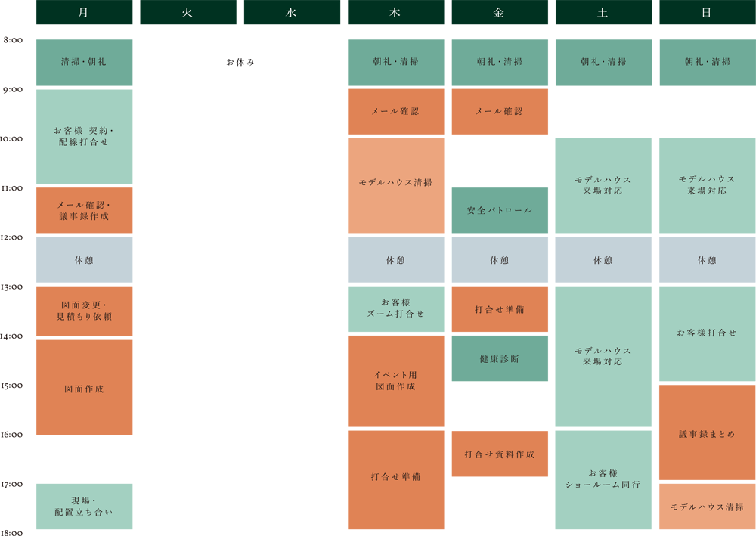
Task: Select the 金 (Friday) column header
Action: [498, 13]
